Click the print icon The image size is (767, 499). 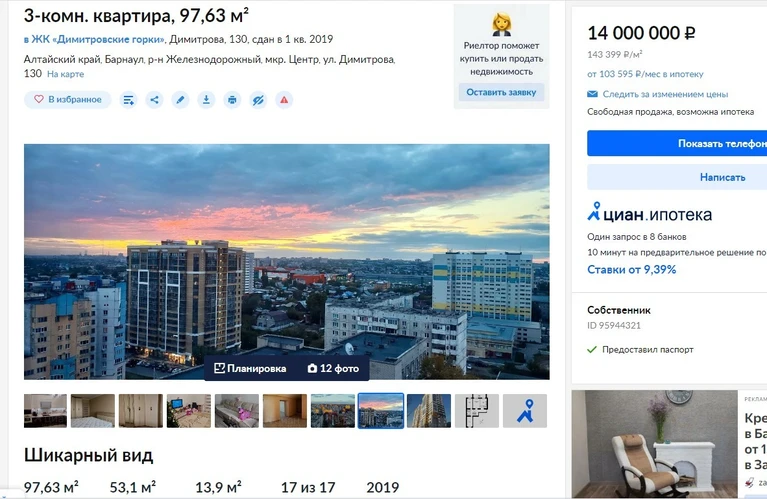pyautogui.click(x=232, y=100)
